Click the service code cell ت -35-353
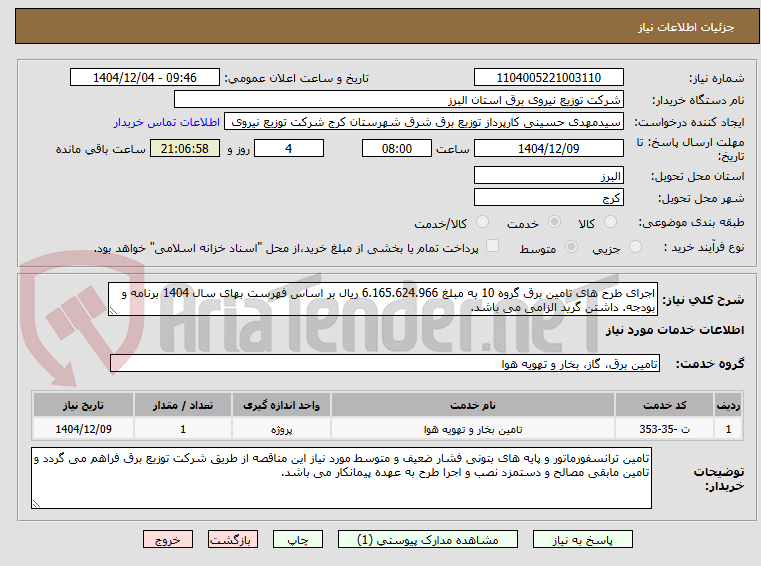Image resolution: width=761 pixels, height=566 pixels. click(664, 429)
